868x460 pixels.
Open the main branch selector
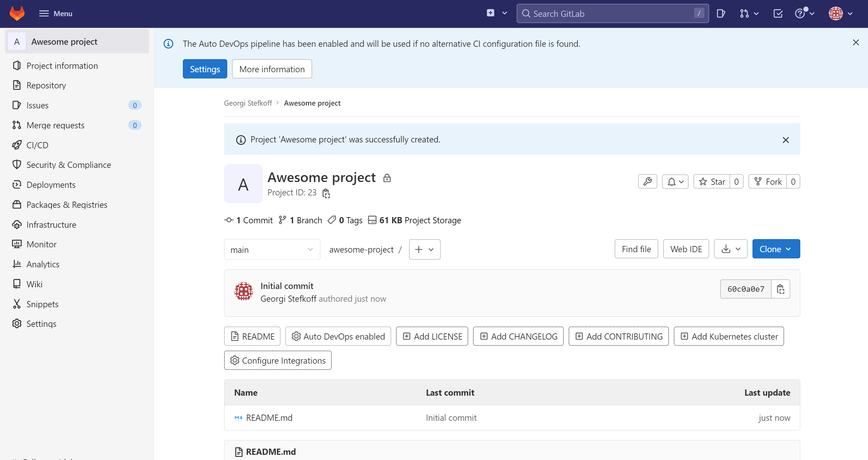pyautogui.click(x=272, y=249)
